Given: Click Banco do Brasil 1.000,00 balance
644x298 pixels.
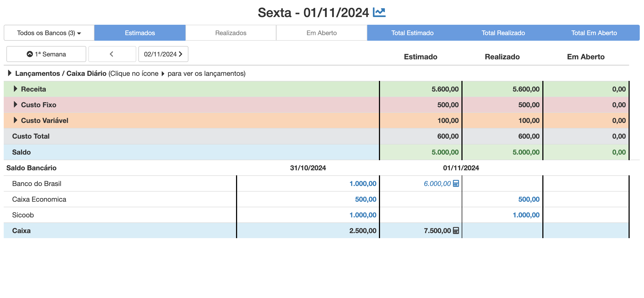Looking at the screenshot, I should point(363,184).
